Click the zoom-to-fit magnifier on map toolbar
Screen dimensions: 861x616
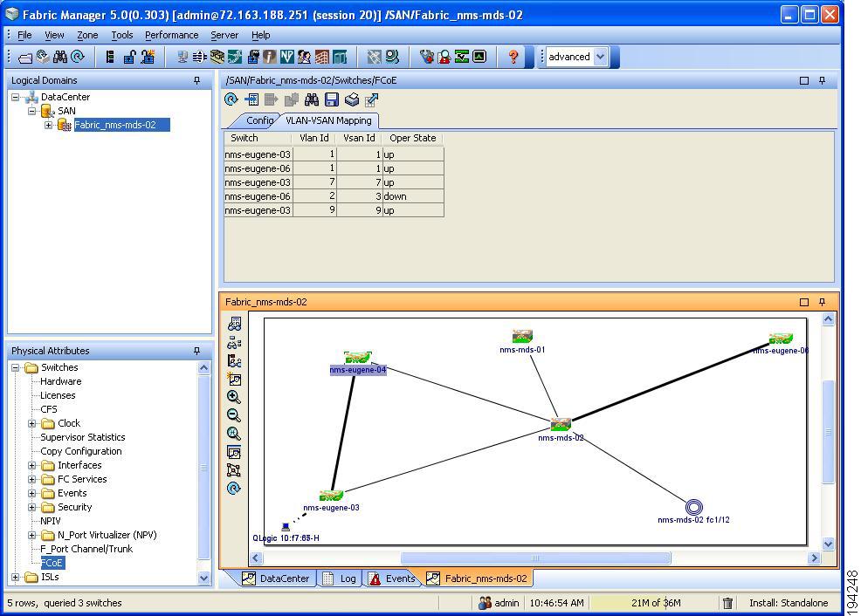click(234, 434)
